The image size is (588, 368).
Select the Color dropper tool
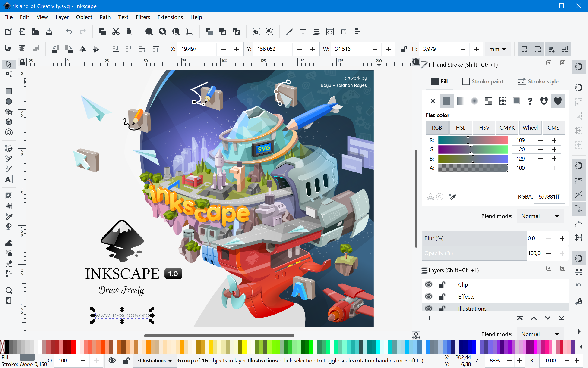tap(9, 216)
